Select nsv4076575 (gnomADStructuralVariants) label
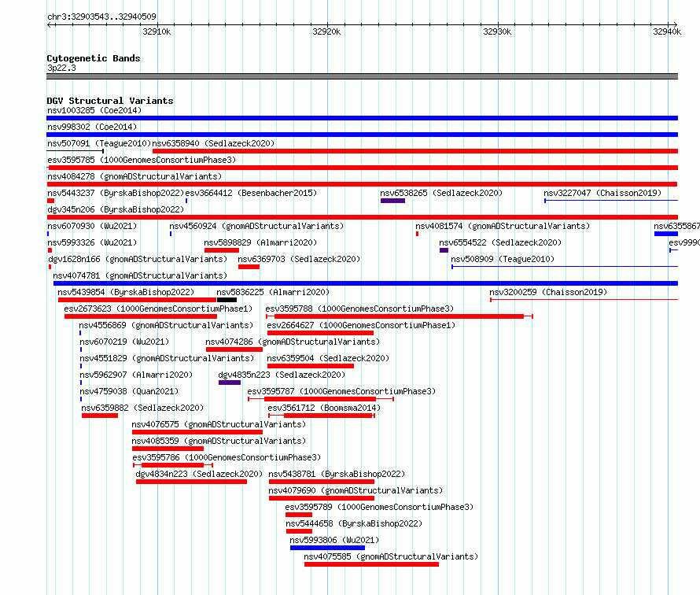This screenshot has width=700, height=595. 219,424
